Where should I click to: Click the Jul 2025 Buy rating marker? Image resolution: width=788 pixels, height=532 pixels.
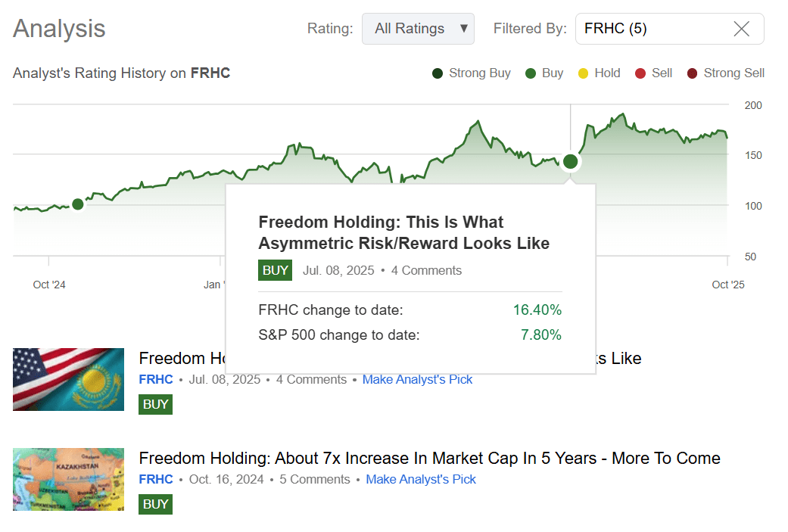tap(571, 161)
